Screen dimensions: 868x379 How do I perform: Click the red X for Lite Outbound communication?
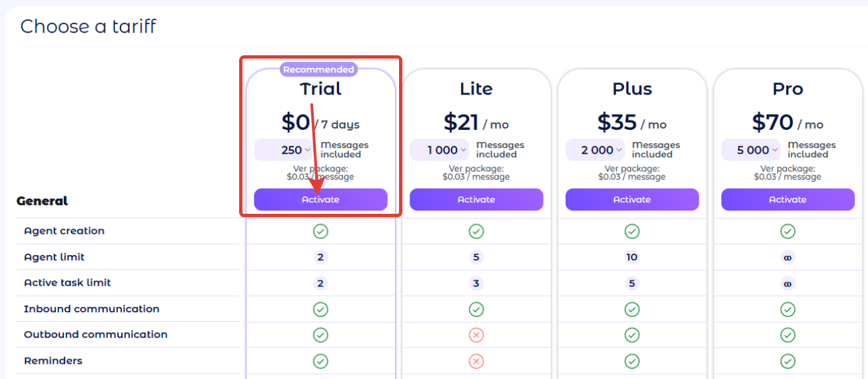coord(476,335)
